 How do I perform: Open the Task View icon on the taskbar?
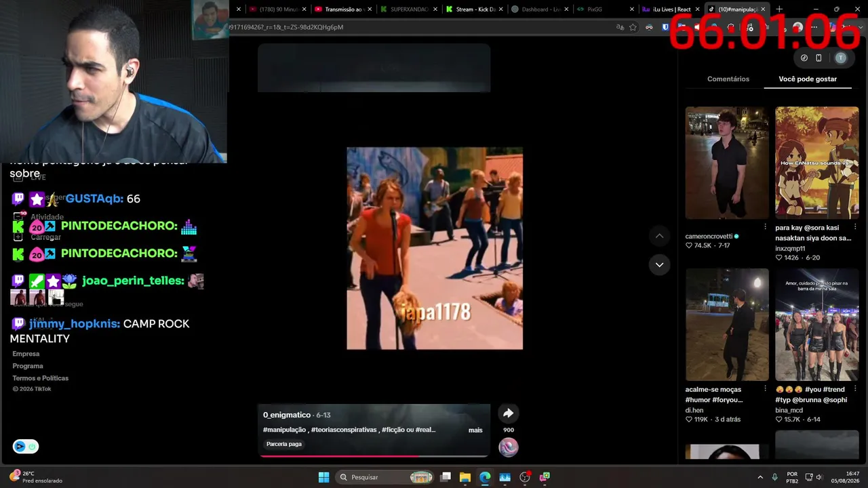pyautogui.click(x=446, y=477)
